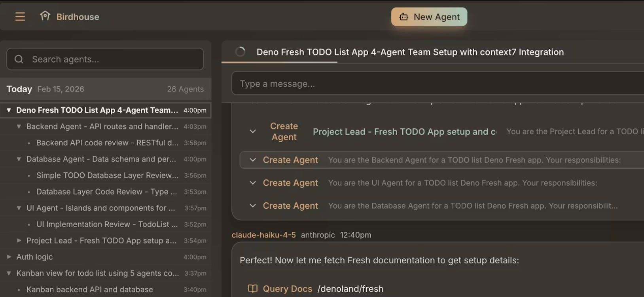Open the hamburger menu icon
Screen dimensions: 644x297
pos(20,17)
